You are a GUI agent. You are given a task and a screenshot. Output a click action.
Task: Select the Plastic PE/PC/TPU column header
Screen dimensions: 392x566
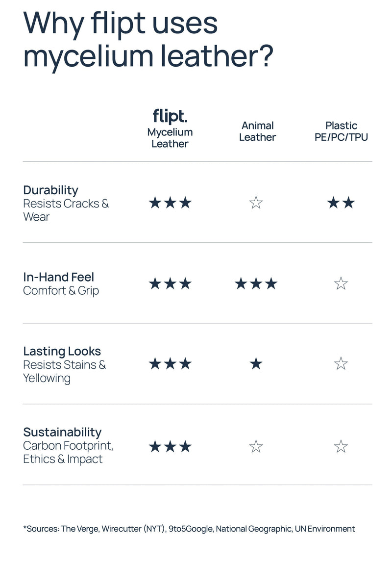tap(341, 131)
